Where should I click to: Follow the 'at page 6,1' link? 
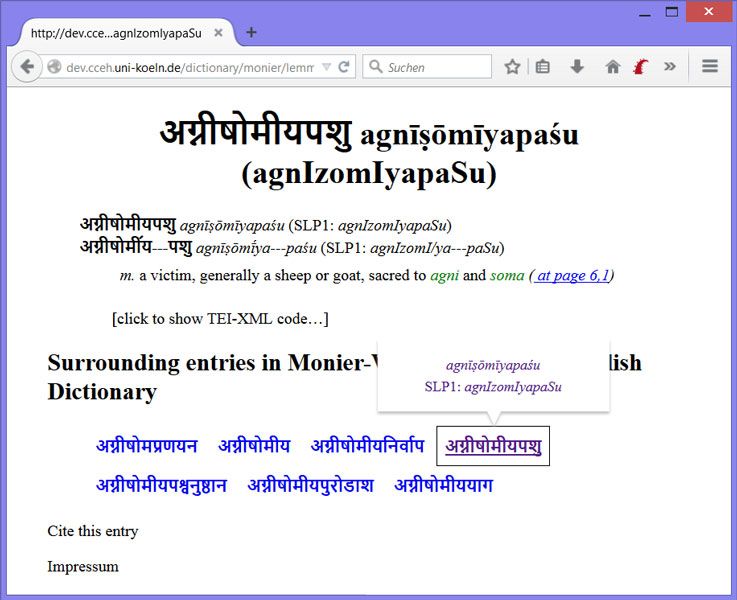click(572, 275)
